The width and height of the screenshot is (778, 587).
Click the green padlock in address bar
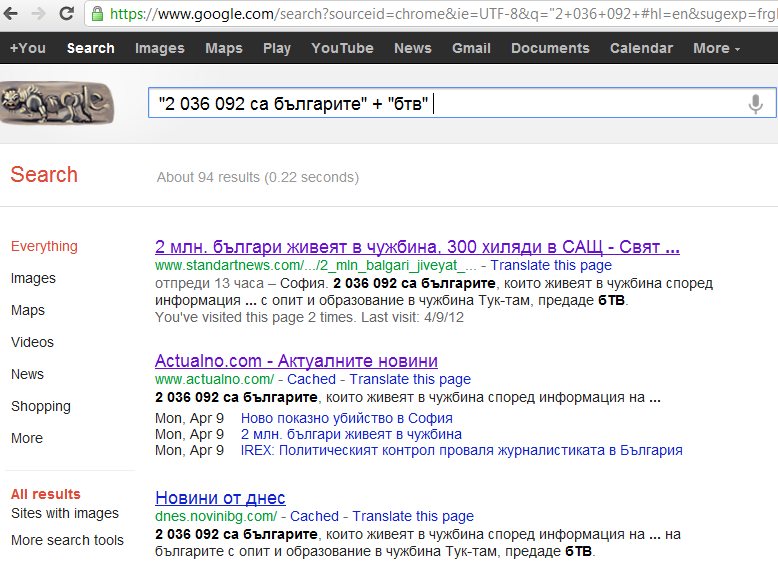[x=97, y=14]
